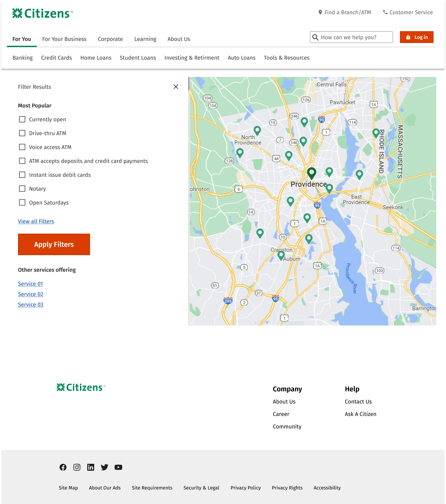Click the Citizens logo in header
The height and width of the screenshot is (504, 446).
click(43, 14)
